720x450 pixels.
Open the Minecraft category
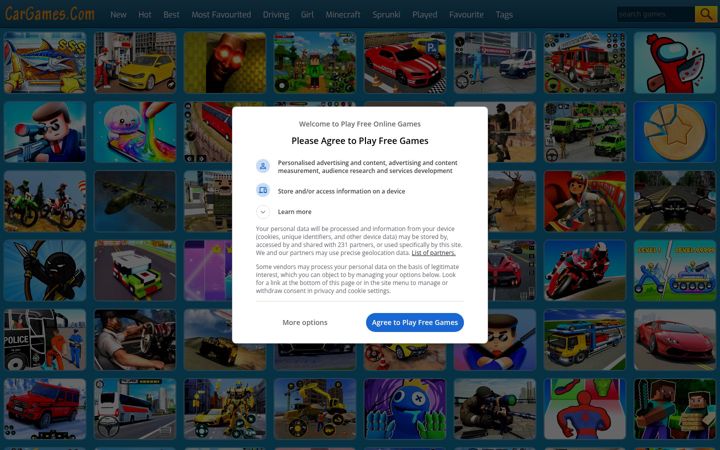[x=343, y=15]
